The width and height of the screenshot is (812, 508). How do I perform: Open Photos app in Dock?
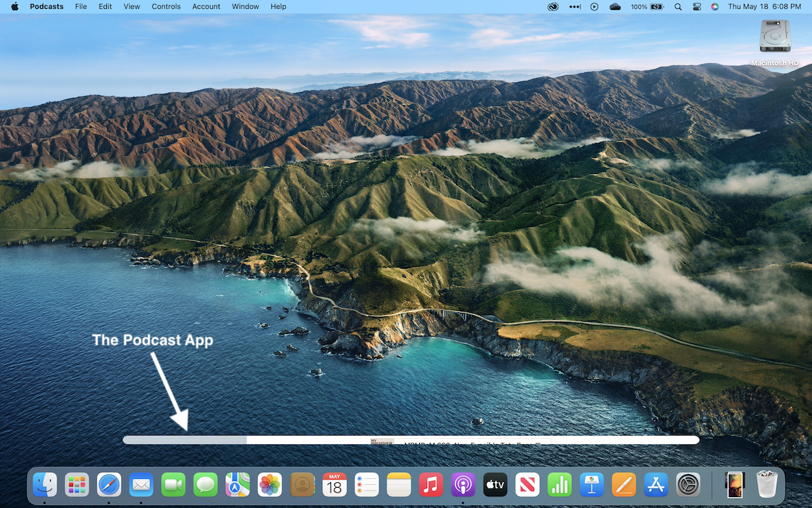point(270,485)
